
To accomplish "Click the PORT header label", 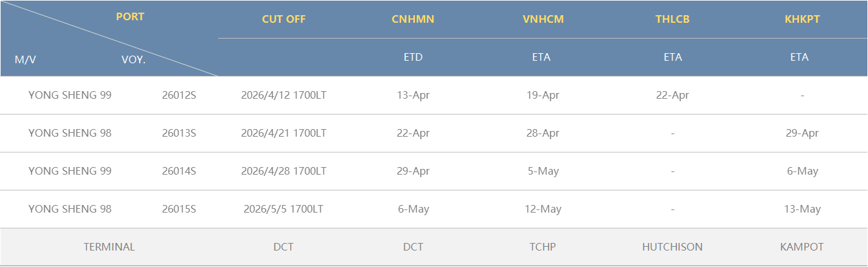I will [x=130, y=17].
